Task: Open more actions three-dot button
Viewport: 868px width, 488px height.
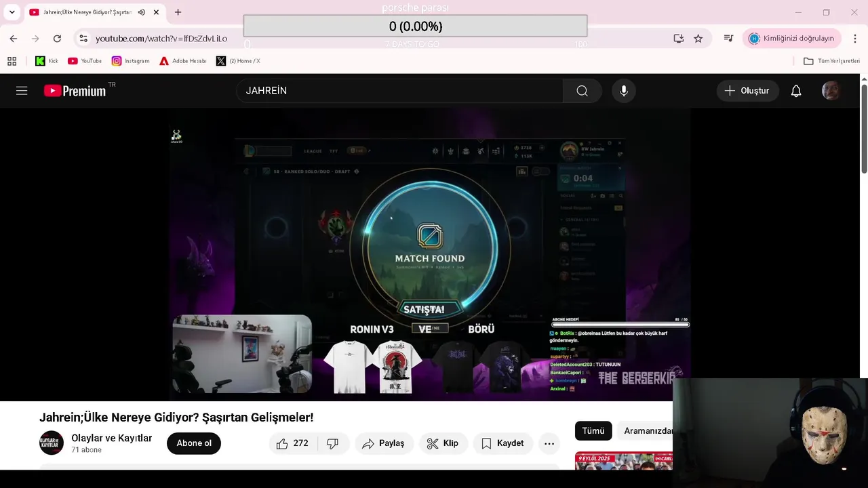Action: point(549,443)
